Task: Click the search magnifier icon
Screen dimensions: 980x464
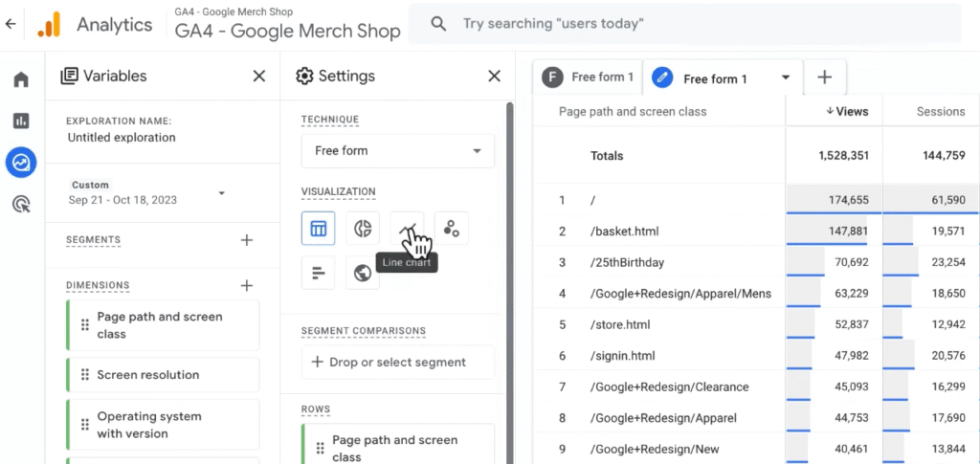Action: coord(439,24)
